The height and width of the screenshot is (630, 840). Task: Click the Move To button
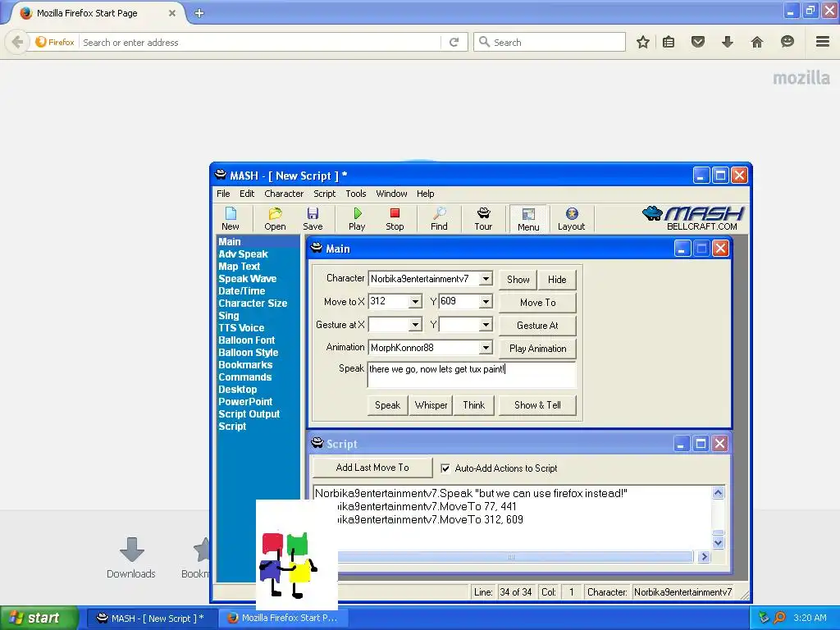538,303
